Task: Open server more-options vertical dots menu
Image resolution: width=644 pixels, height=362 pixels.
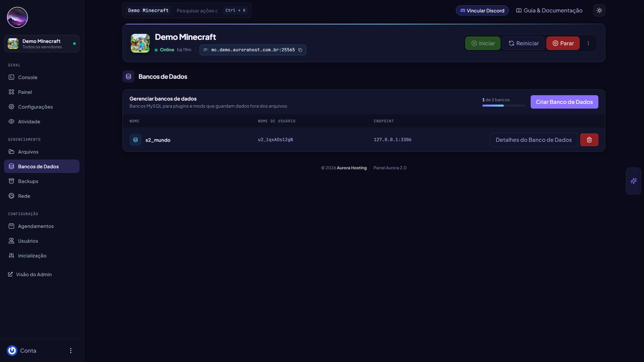Action: (x=588, y=43)
